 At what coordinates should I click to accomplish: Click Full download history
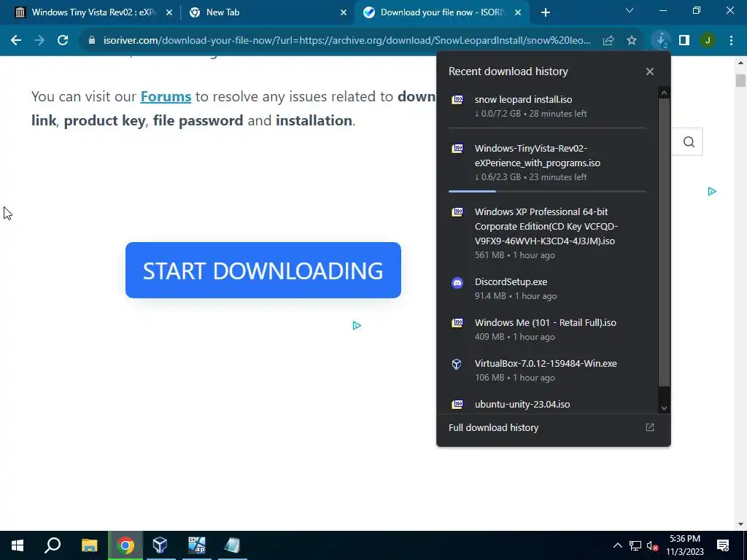494,427
